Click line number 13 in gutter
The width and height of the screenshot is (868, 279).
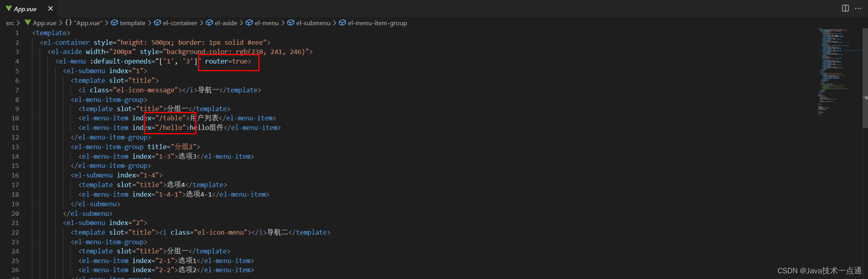(x=15, y=147)
